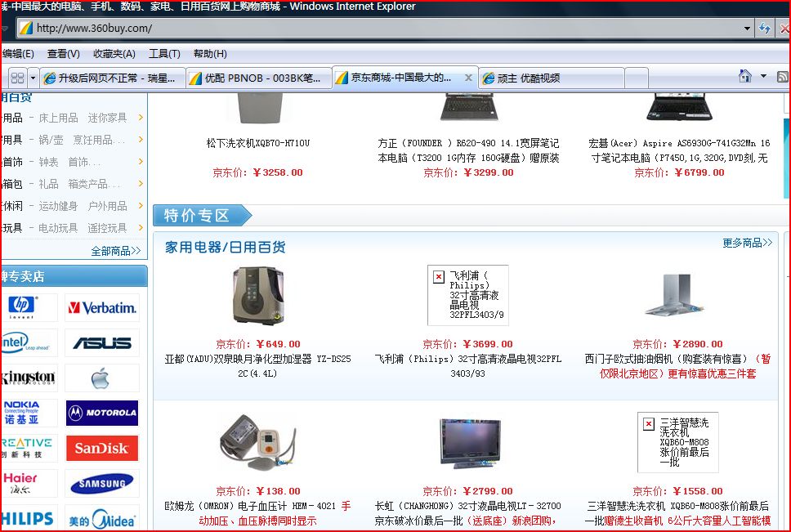Click the Home icon in toolbar
Image resolution: width=791 pixels, height=532 pixels.
(x=744, y=76)
